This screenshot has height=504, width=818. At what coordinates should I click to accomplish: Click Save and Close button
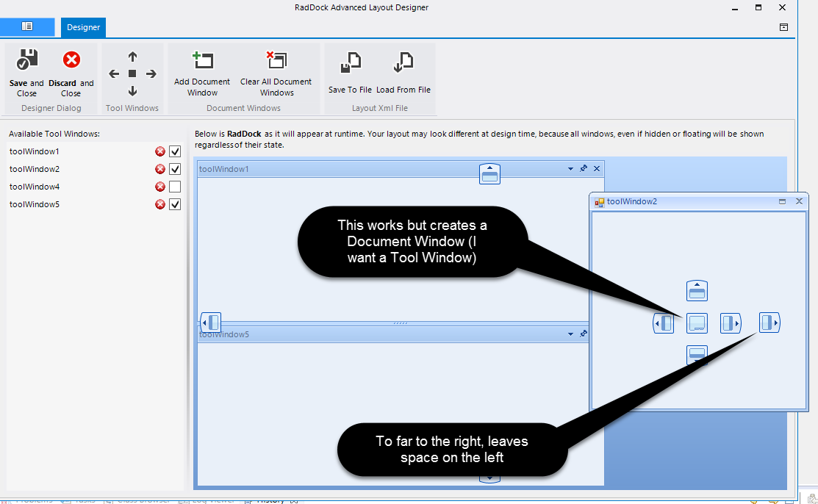pos(26,73)
